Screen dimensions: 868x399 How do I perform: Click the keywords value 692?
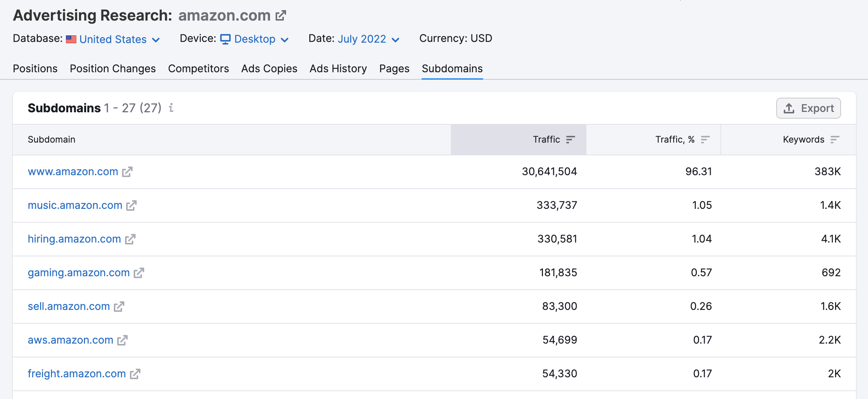[831, 272]
